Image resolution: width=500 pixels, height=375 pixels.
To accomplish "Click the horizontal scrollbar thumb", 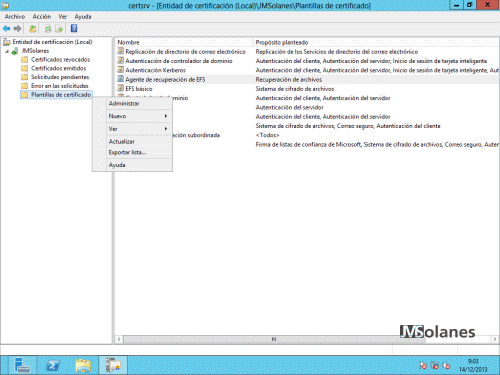I will 274,339.
